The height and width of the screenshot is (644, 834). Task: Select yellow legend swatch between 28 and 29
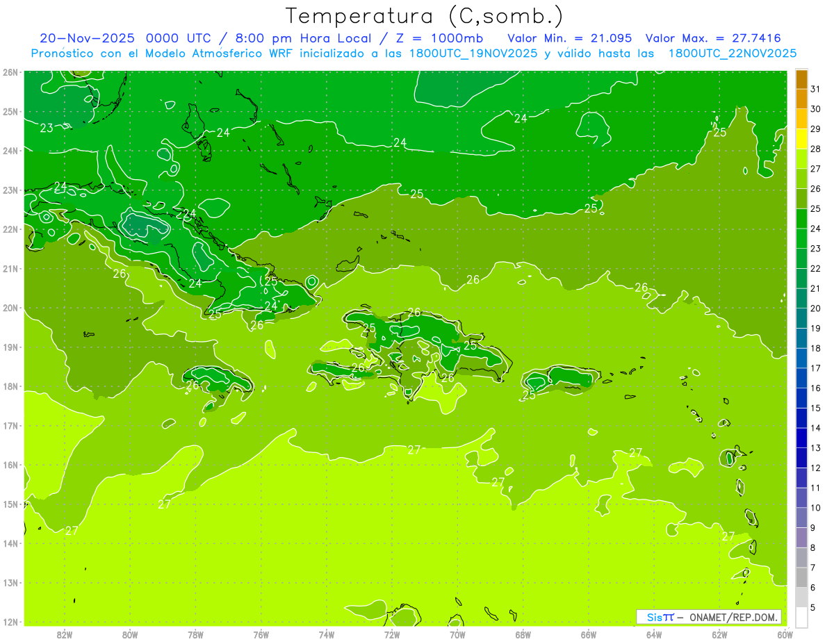pyautogui.click(x=801, y=139)
